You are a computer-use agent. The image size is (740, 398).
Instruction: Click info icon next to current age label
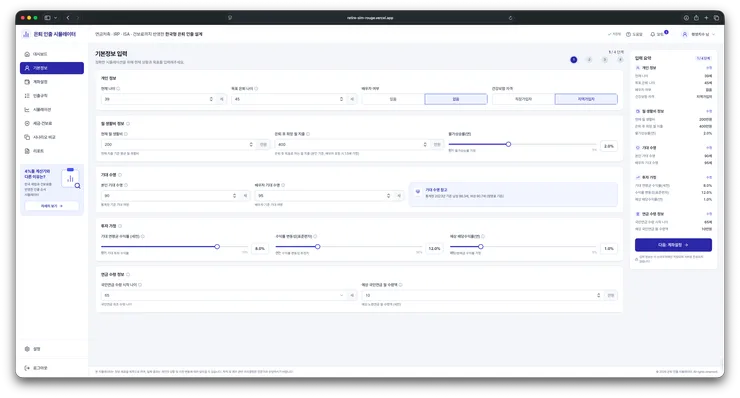click(x=118, y=88)
